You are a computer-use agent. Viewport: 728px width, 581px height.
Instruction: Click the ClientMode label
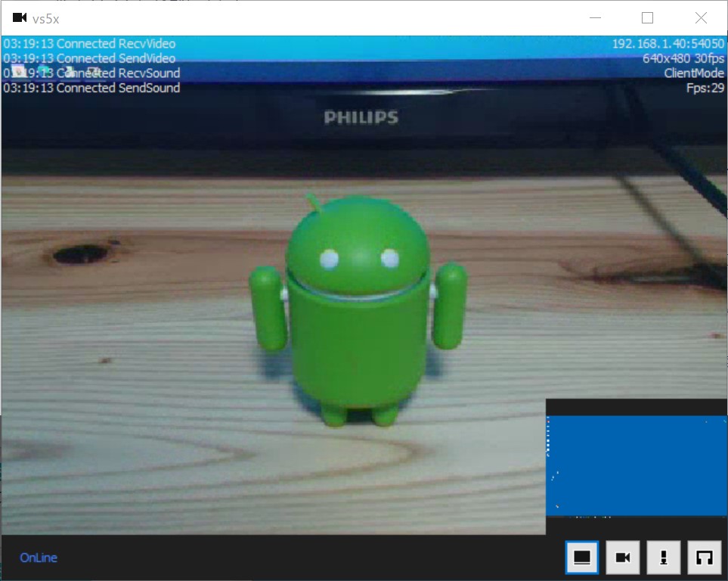coord(694,73)
